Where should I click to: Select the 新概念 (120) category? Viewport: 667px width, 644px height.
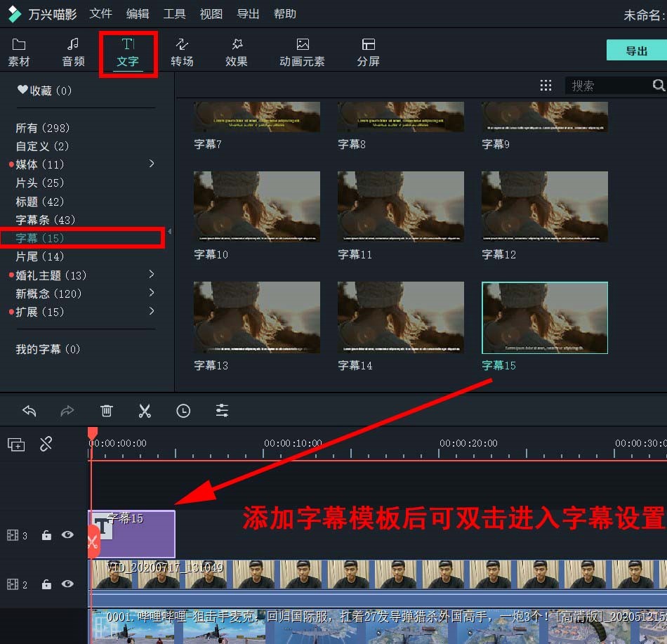click(x=48, y=294)
